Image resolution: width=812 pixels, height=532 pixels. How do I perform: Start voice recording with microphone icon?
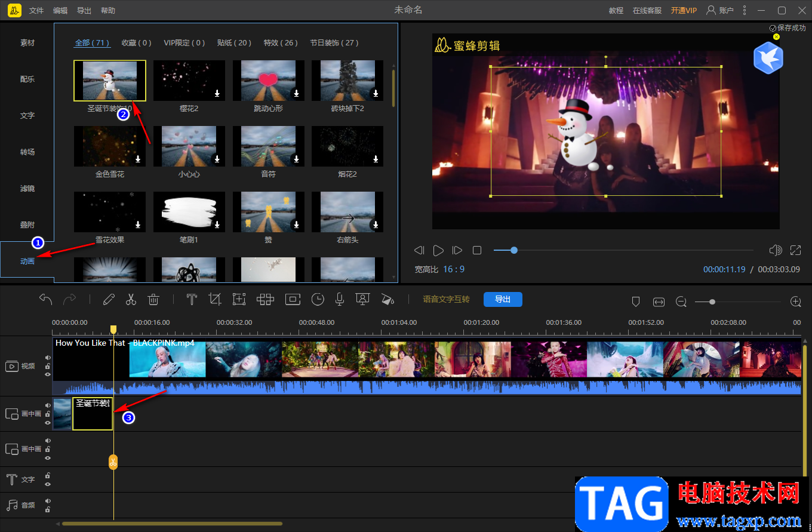point(340,300)
